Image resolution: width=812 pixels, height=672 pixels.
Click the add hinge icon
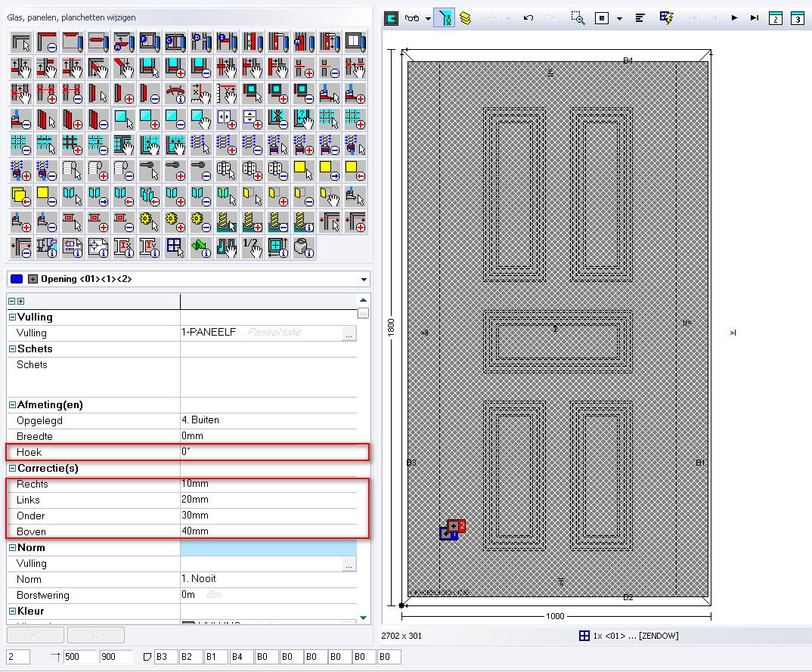(253, 170)
